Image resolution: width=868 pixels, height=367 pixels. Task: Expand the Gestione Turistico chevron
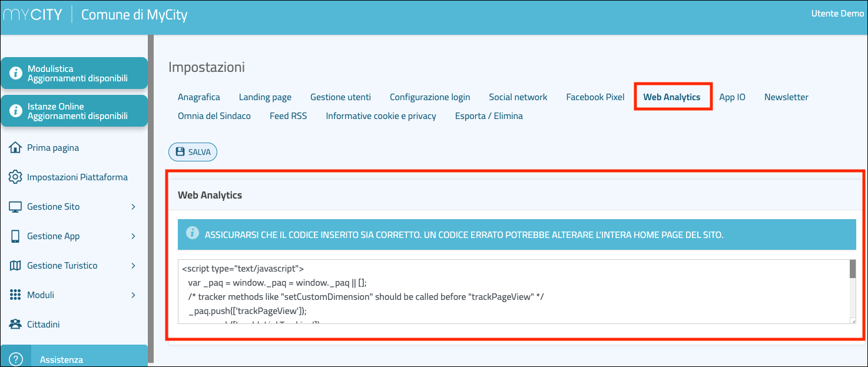[133, 266]
